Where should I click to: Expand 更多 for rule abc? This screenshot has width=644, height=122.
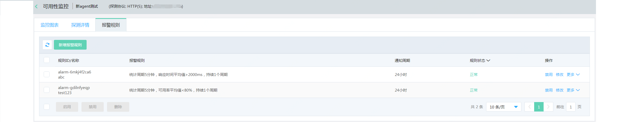pos(573,75)
